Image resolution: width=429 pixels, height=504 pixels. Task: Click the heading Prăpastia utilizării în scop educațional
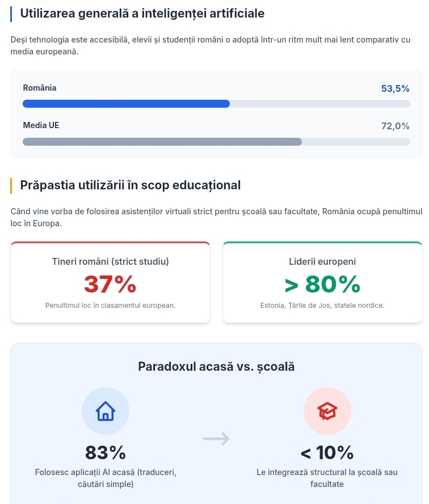tap(131, 185)
